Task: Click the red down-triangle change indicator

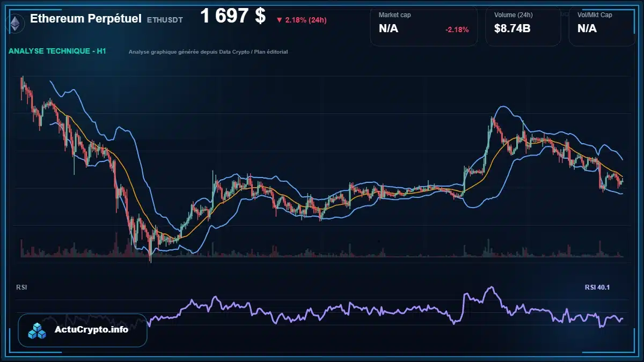Action: [279, 20]
